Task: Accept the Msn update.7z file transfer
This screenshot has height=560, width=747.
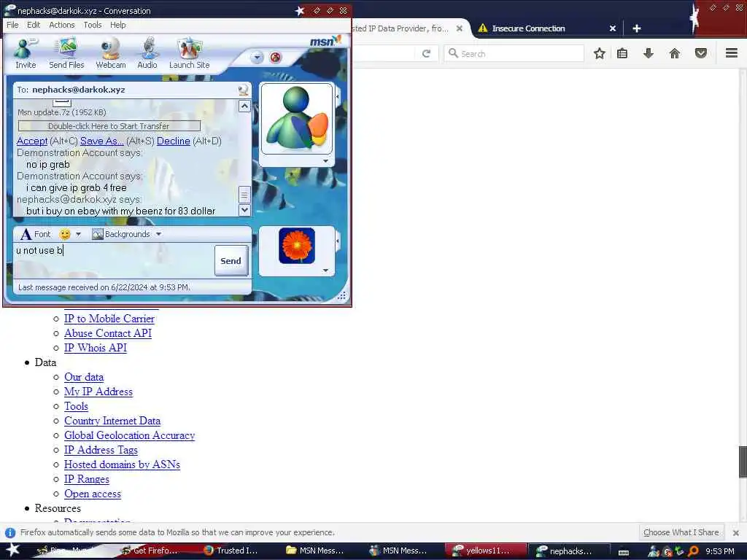Action: [x=32, y=141]
